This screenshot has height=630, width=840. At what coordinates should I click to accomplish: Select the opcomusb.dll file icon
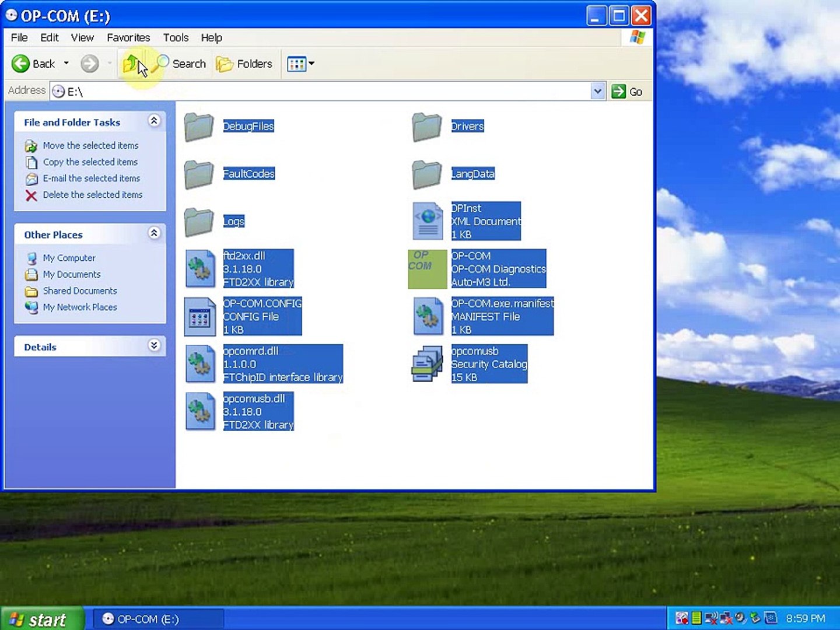pyautogui.click(x=199, y=412)
